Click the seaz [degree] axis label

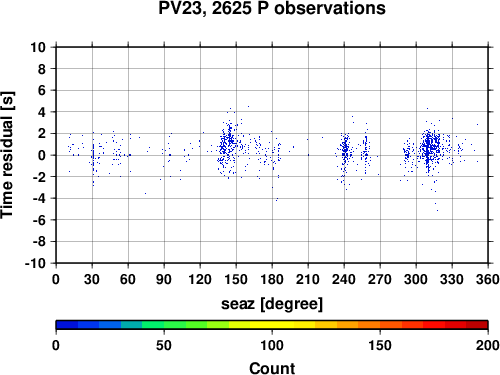(x=272, y=304)
